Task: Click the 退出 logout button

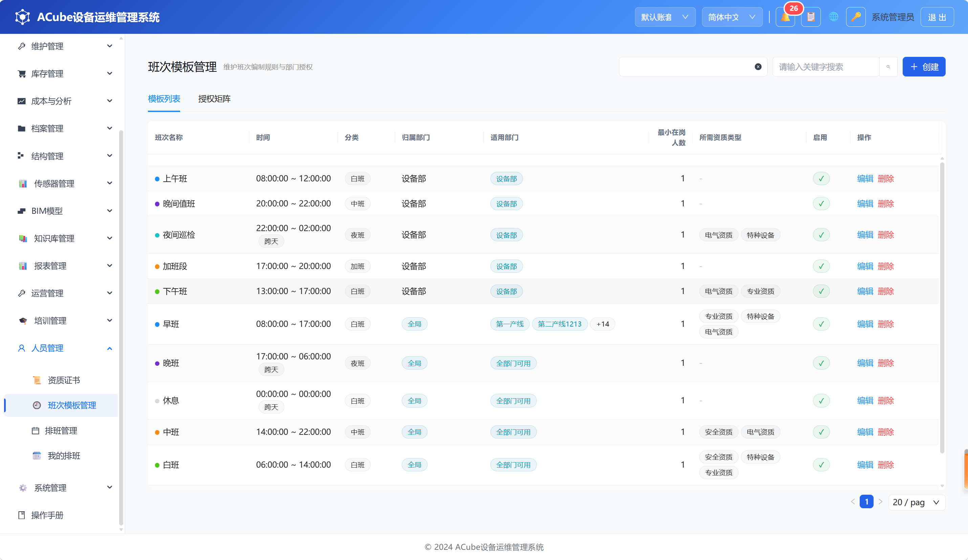Action: coord(937,17)
